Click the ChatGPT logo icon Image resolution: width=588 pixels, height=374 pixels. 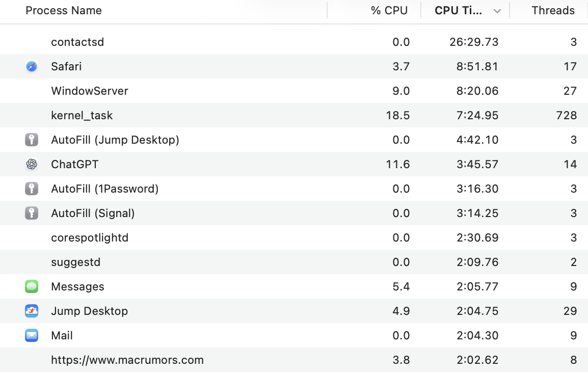[x=32, y=164]
